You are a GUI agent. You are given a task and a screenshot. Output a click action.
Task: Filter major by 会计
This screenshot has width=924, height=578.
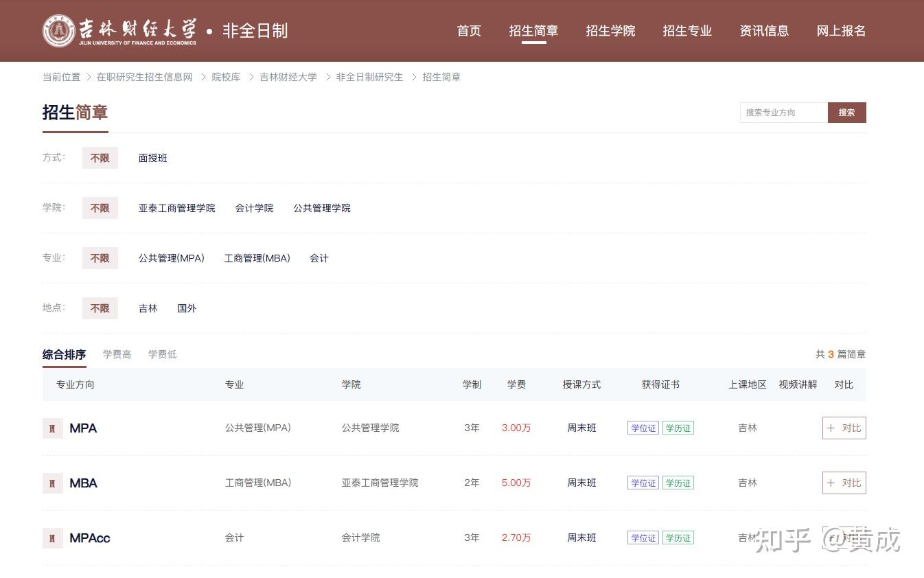pos(319,258)
